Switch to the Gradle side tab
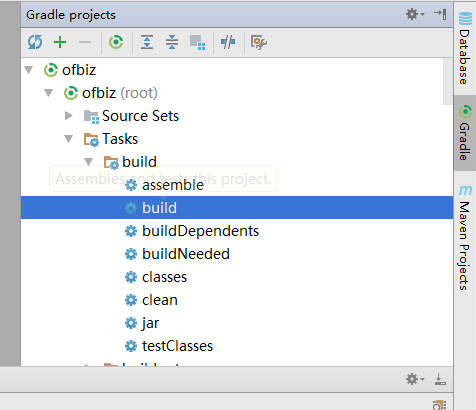 465,133
